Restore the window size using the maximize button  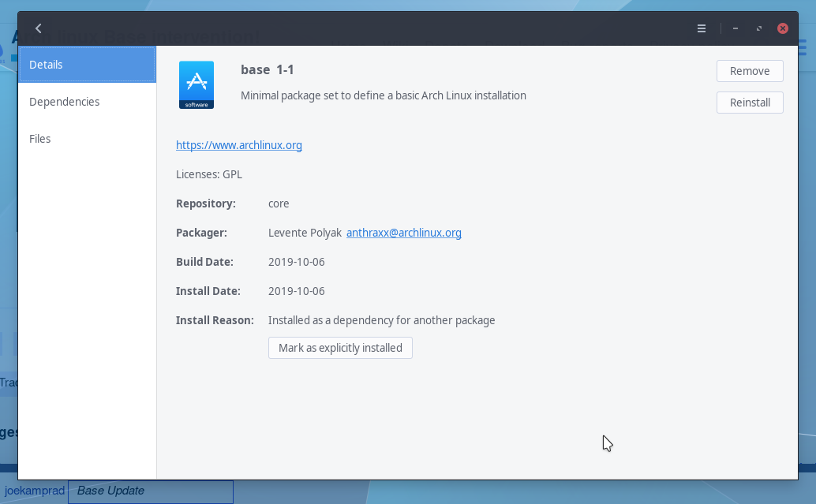pos(759,28)
